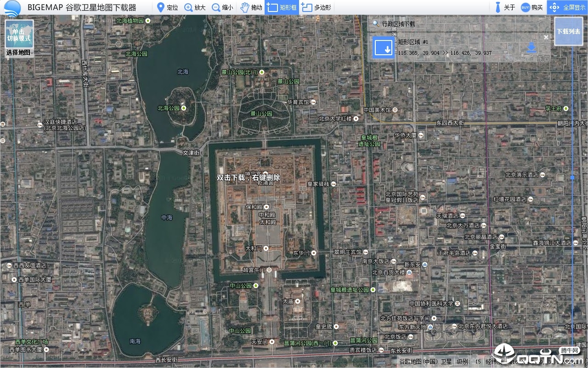
Task: Open the 关于 about dialog
Action: point(504,7)
